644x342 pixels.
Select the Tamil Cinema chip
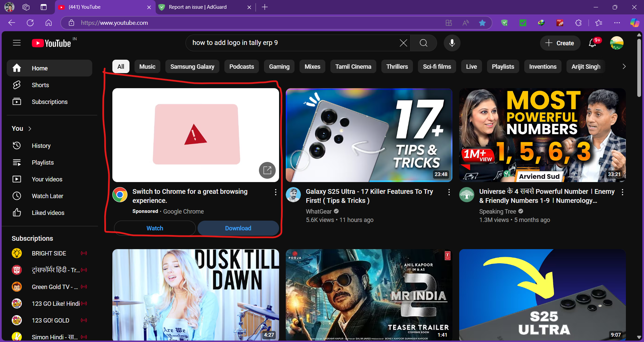click(353, 66)
